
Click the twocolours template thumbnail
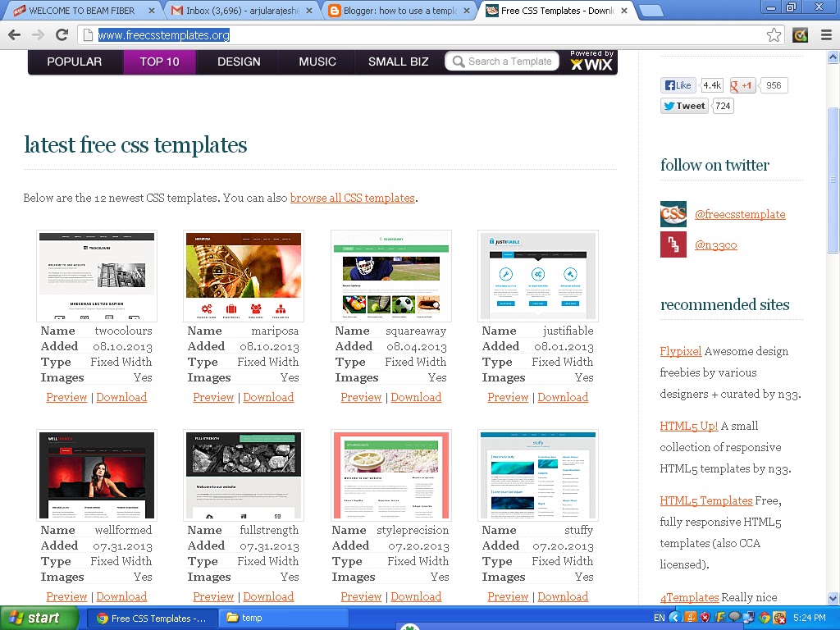[96, 276]
